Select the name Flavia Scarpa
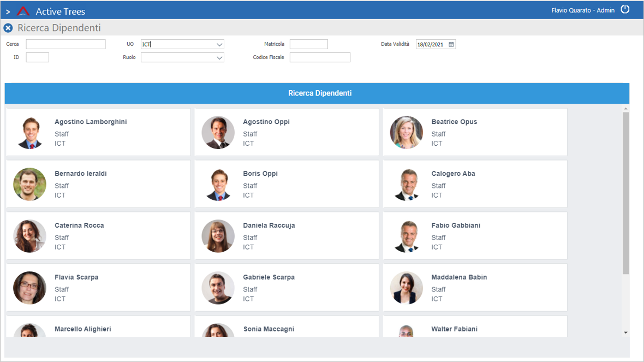 pos(76,277)
